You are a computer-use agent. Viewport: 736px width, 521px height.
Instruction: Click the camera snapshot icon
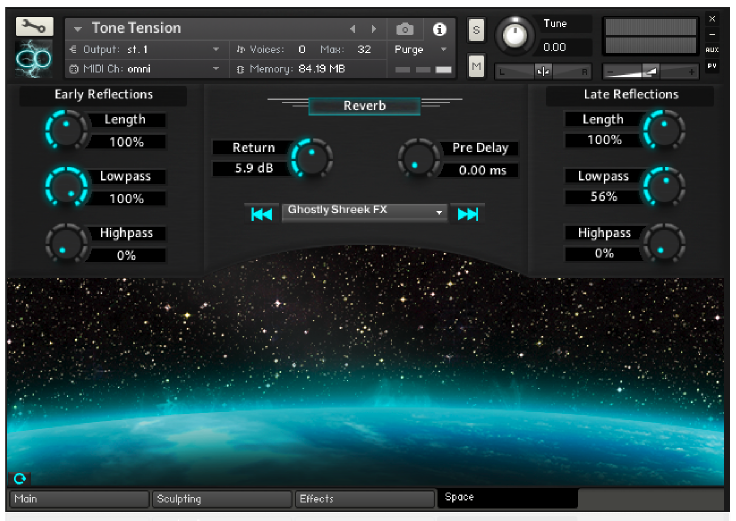405,29
